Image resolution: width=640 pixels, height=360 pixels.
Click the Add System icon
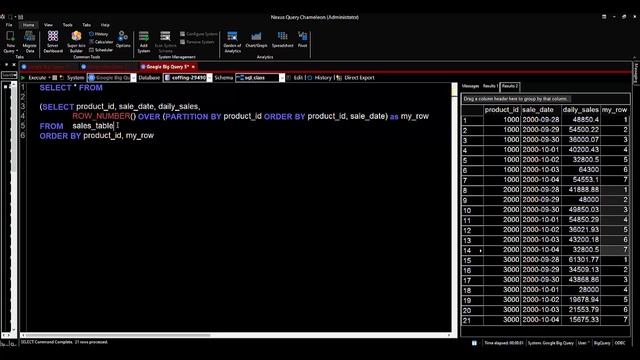click(x=144, y=42)
